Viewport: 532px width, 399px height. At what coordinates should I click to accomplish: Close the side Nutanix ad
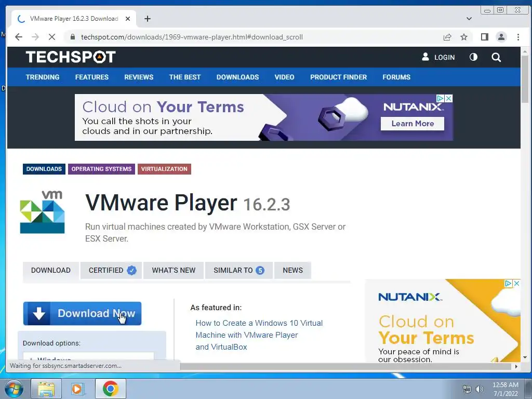516,283
